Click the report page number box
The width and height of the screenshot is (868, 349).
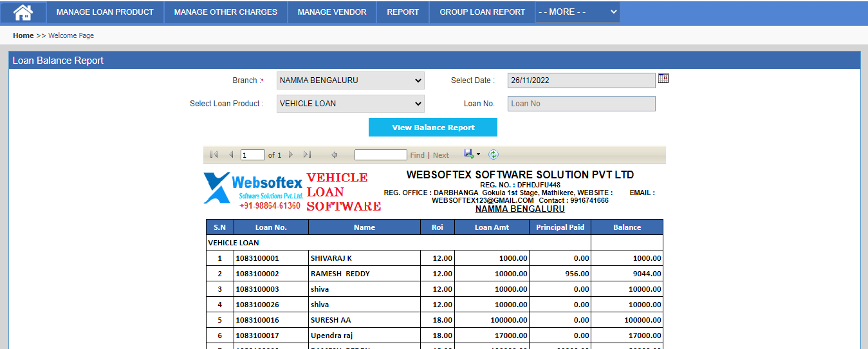[x=253, y=155]
